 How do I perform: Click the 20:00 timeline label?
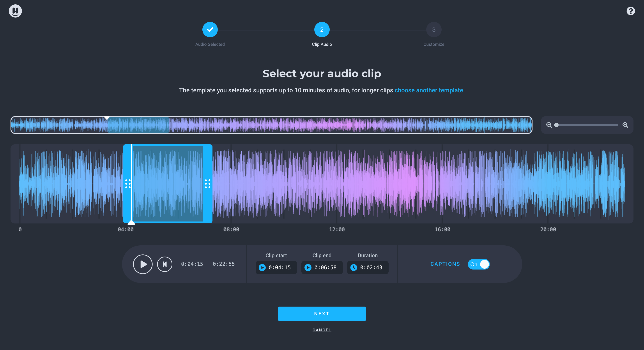click(548, 229)
